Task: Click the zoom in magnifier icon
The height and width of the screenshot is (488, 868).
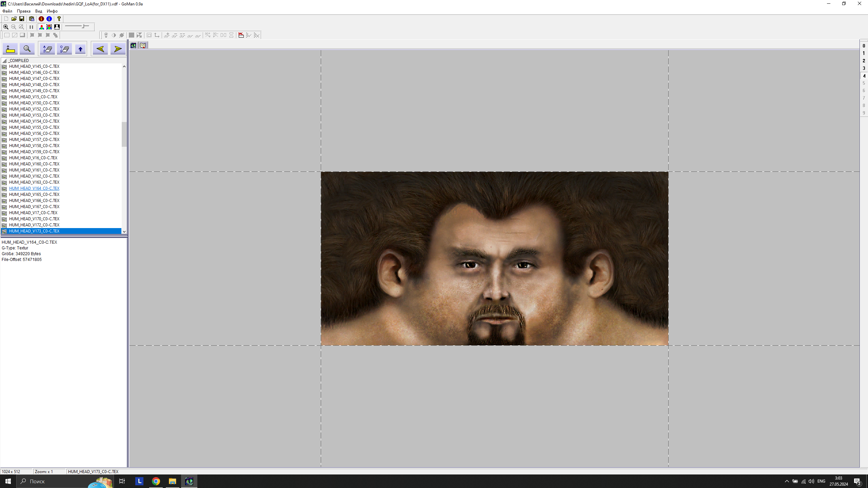Action: [6, 27]
